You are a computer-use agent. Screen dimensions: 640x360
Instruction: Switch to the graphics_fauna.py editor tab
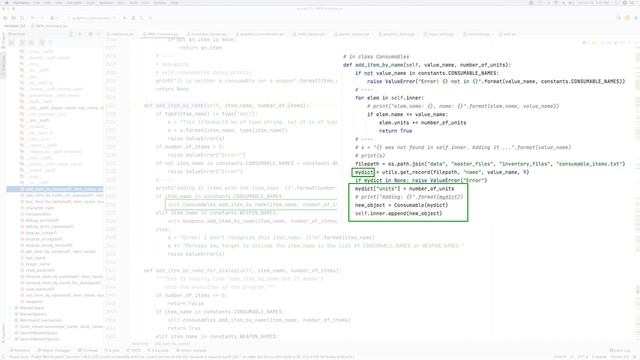coord(396,34)
